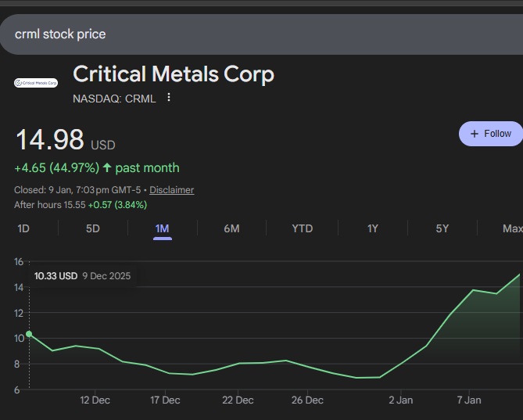
Task: Select the 5Y chart range
Action: click(x=442, y=228)
